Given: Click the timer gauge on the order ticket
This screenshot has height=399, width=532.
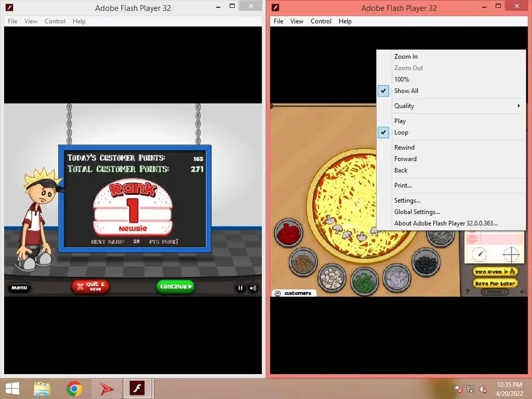Looking at the screenshot, I should click(x=480, y=254).
